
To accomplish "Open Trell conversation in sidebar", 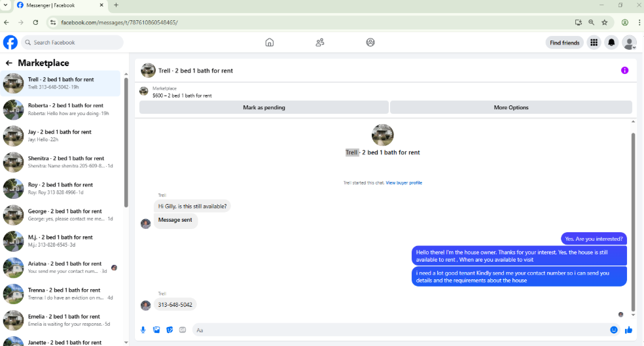I will [x=61, y=83].
